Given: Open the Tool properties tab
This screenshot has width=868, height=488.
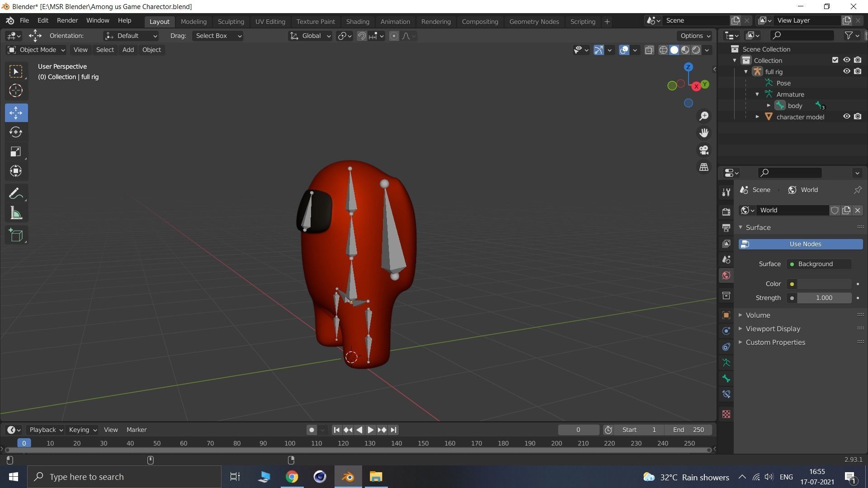Looking at the screenshot, I should (x=726, y=192).
